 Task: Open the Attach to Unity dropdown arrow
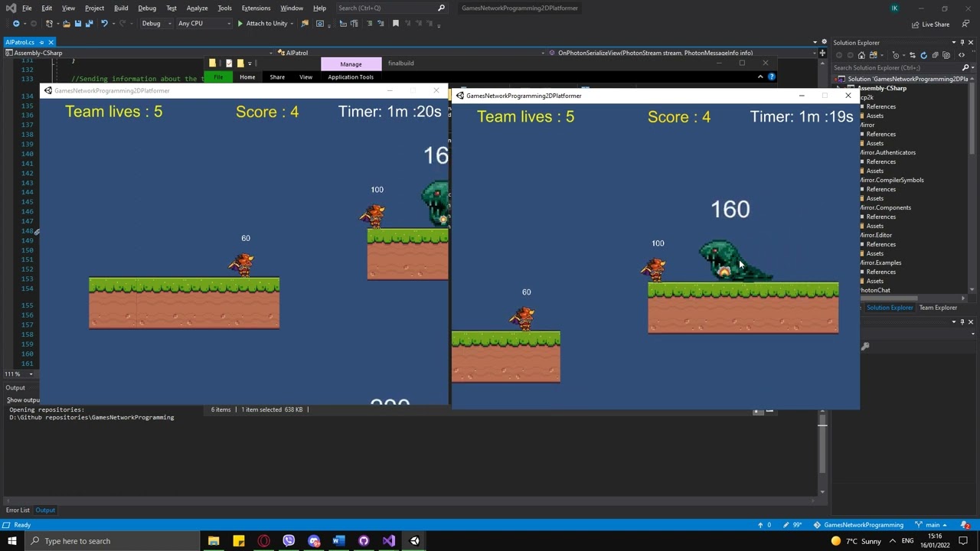292,24
